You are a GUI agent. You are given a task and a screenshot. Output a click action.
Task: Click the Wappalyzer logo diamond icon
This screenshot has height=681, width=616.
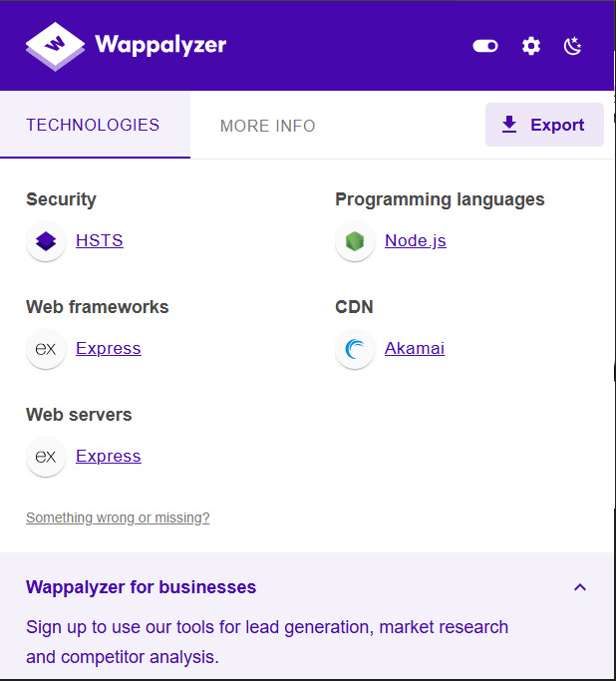pos(55,47)
